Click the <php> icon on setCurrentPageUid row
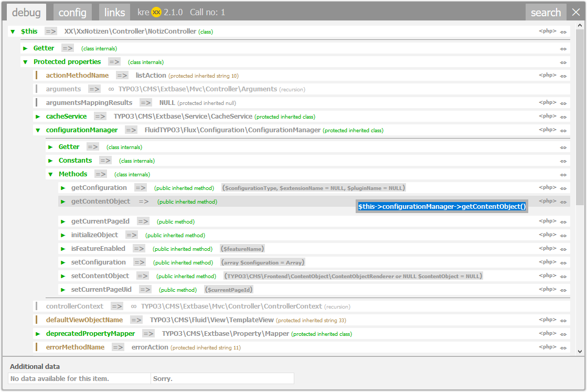The width and height of the screenshot is (587, 392). point(547,290)
